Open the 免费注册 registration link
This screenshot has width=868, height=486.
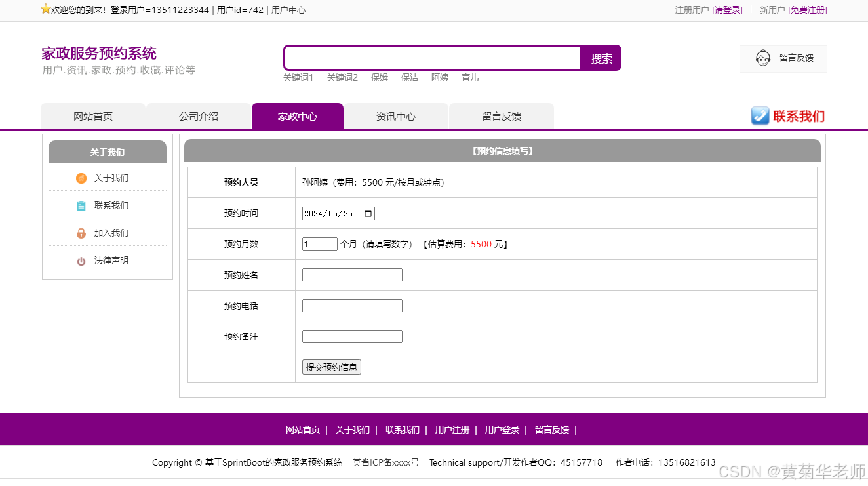pyautogui.click(x=807, y=10)
